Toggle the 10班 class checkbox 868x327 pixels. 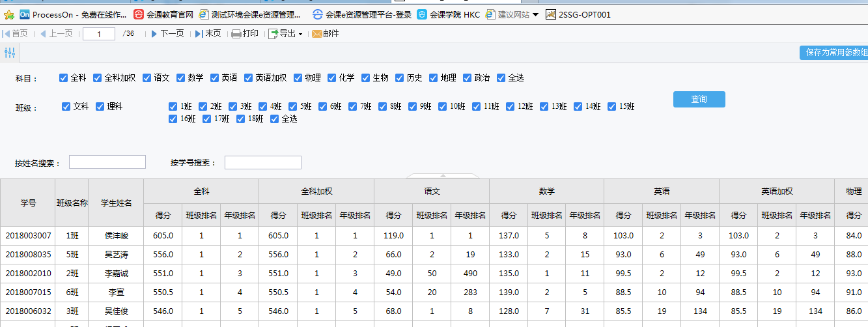coord(443,106)
